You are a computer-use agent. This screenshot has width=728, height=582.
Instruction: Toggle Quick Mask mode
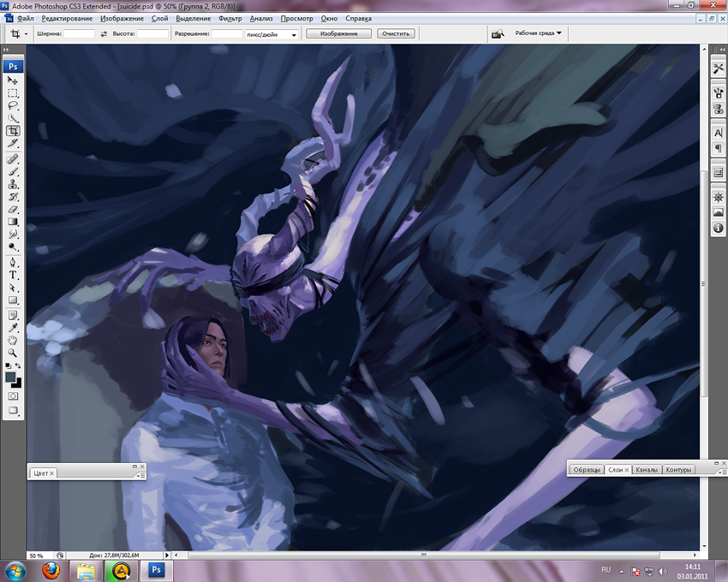[13, 396]
